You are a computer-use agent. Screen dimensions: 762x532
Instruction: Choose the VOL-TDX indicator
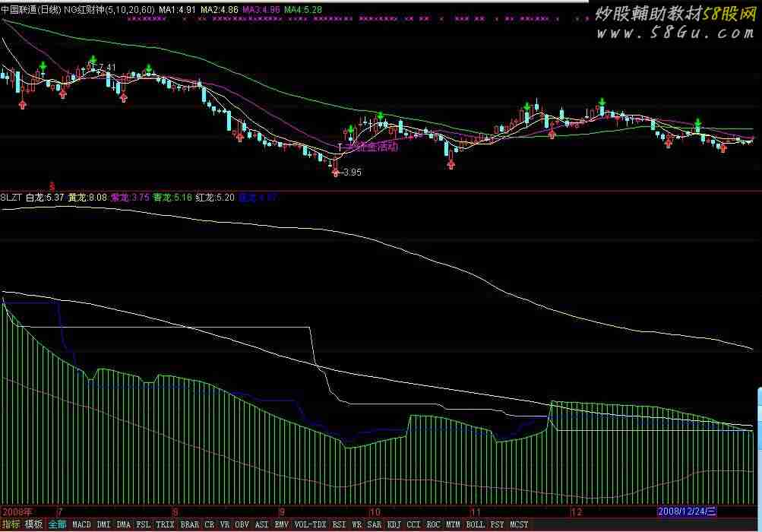coord(310,524)
